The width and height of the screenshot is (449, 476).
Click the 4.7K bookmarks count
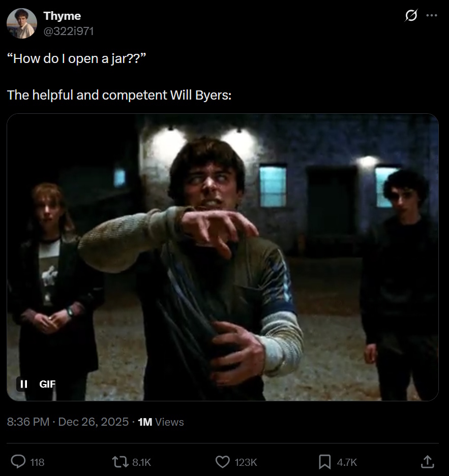click(347, 462)
